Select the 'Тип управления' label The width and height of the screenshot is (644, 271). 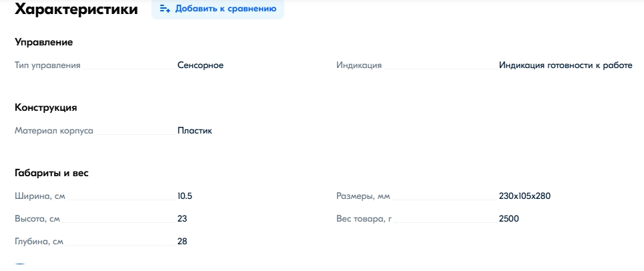[x=47, y=65]
